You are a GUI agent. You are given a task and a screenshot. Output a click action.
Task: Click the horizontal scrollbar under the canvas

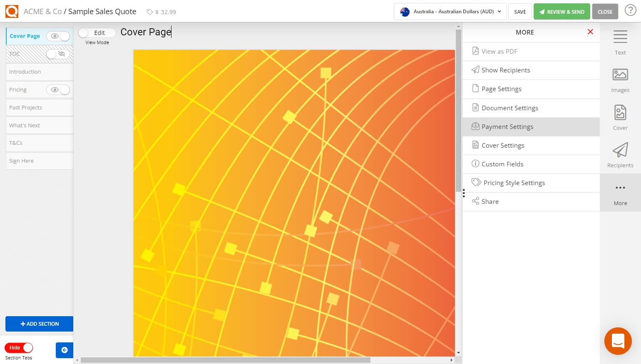225,360
